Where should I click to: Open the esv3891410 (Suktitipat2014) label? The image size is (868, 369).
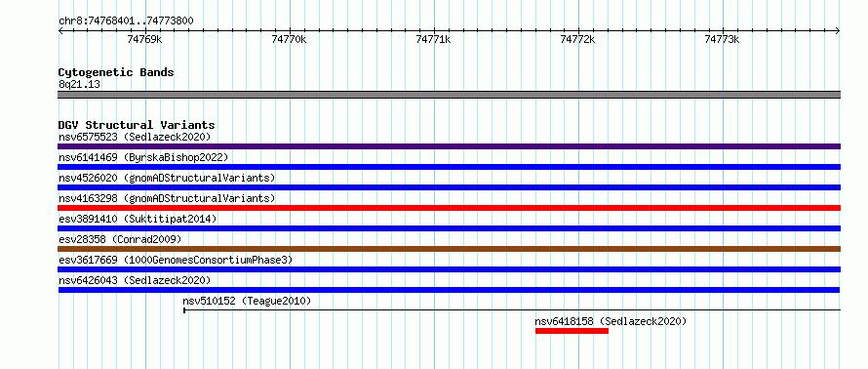pyautogui.click(x=138, y=219)
